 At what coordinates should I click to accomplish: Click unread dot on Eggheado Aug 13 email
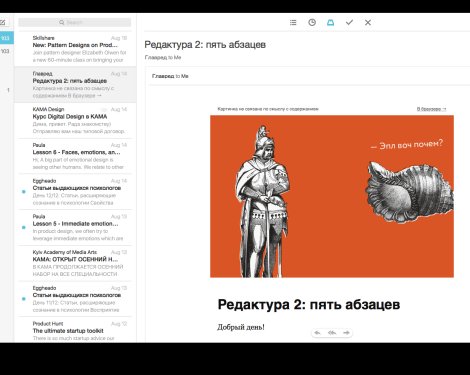[24, 299]
